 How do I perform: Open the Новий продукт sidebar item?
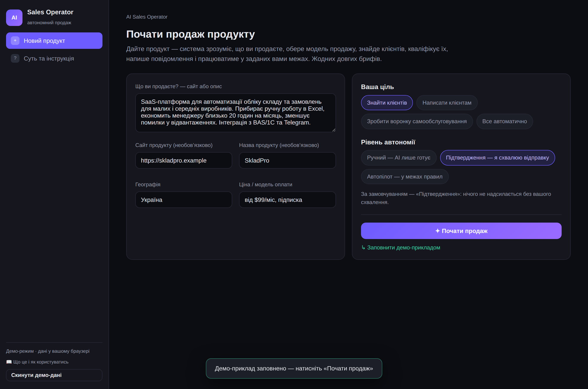click(54, 41)
